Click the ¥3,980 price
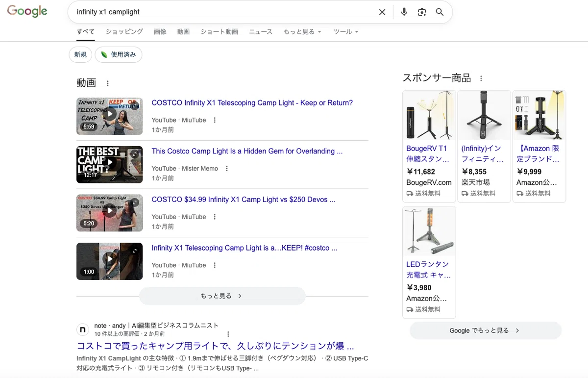The width and height of the screenshot is (588, 378). (419, 288)
